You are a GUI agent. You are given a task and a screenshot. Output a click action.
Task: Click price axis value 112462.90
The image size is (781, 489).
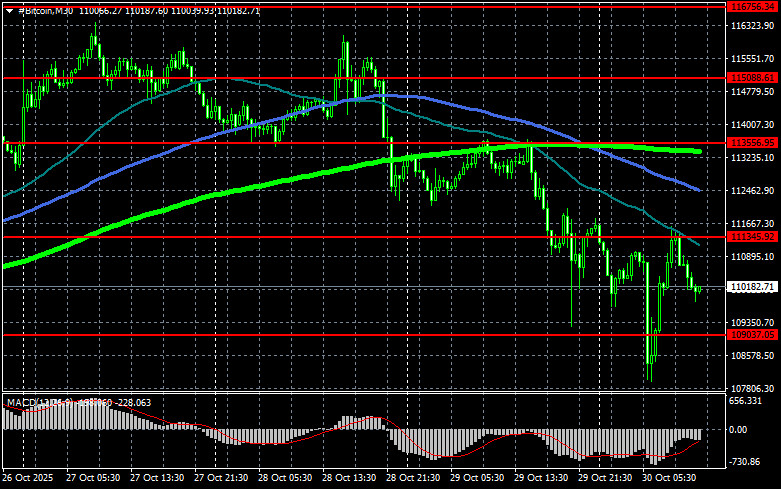[x=752, y=190]
